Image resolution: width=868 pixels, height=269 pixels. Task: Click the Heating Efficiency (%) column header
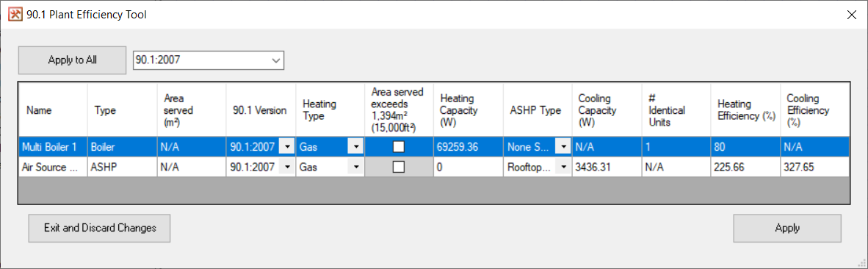745,110
